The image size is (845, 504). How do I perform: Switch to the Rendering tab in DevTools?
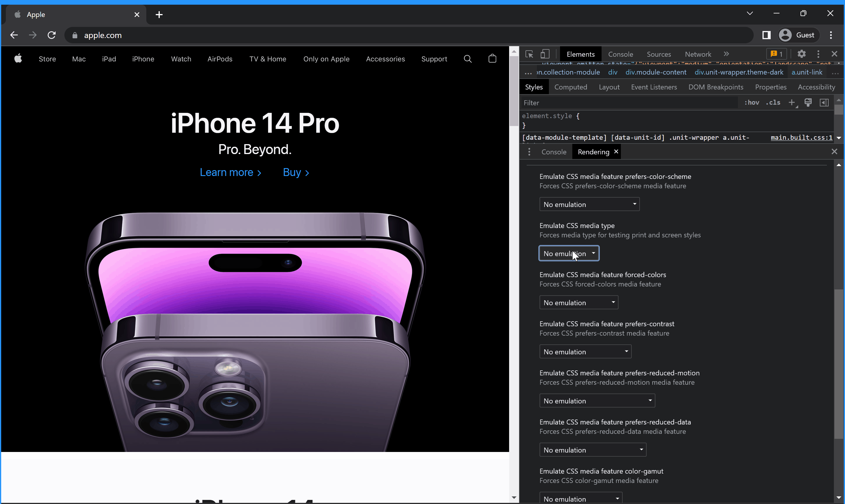tap(593, 152)
